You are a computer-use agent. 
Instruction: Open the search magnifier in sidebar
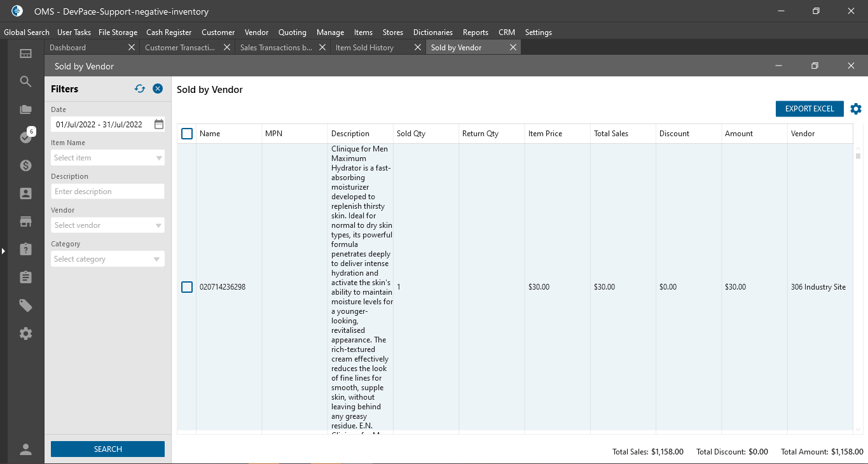(25, 81)
